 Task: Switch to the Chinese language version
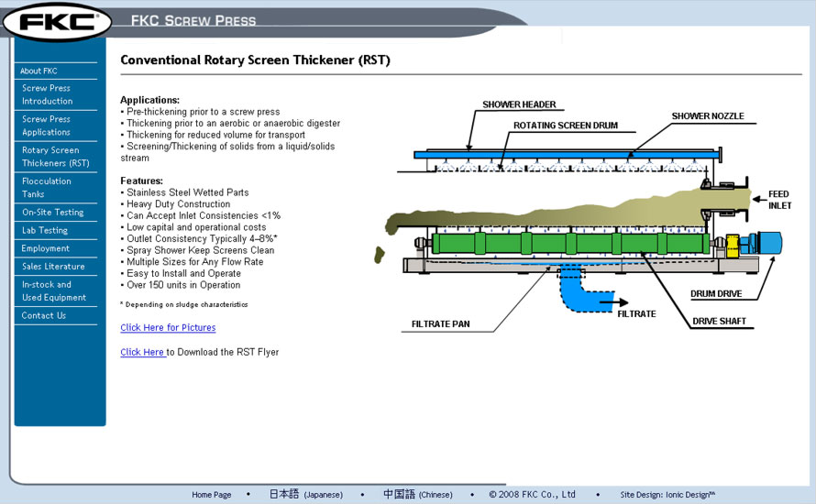[x=417, y=495]
